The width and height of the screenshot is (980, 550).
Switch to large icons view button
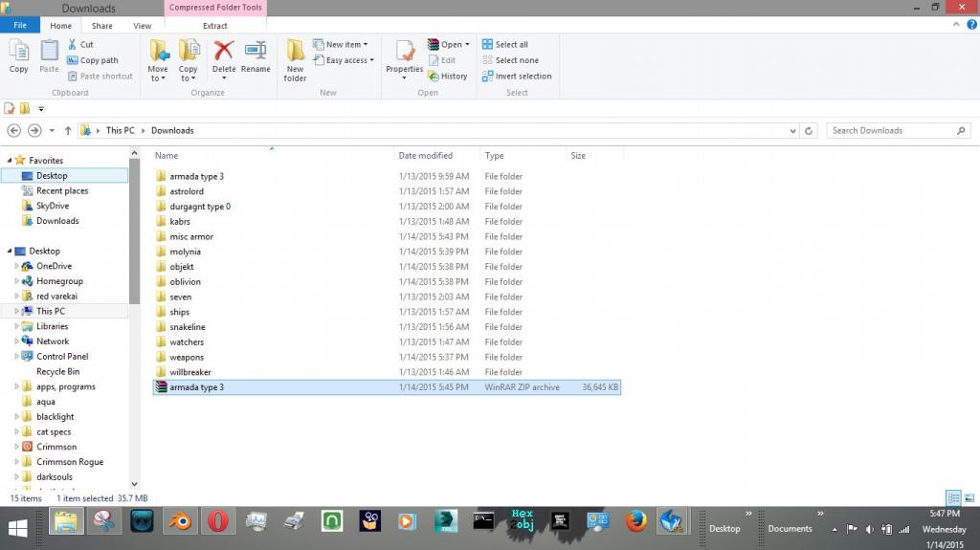pyautogui.click(x=969, y=497)
